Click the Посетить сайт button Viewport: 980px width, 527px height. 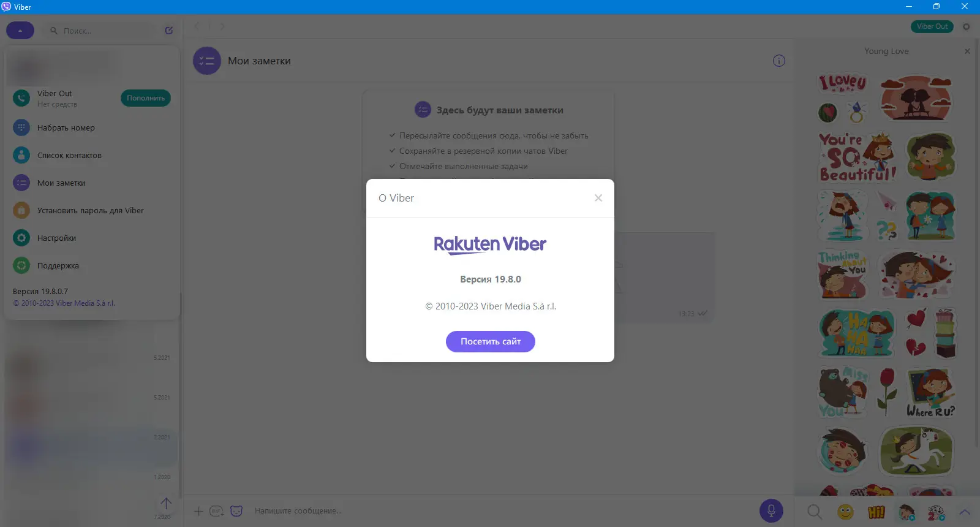point(490,341)
